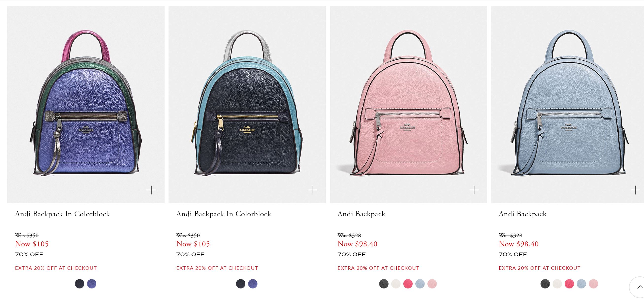The height and width of the screenshot is (302, 644).
Task: Open the pink Andi Backpack title link
Action: coord(361,214)
